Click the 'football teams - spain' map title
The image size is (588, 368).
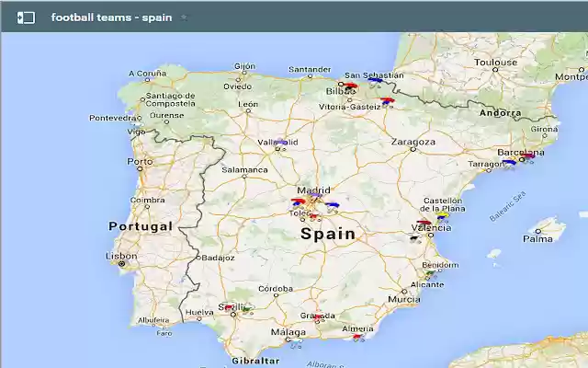coord(111,17)
